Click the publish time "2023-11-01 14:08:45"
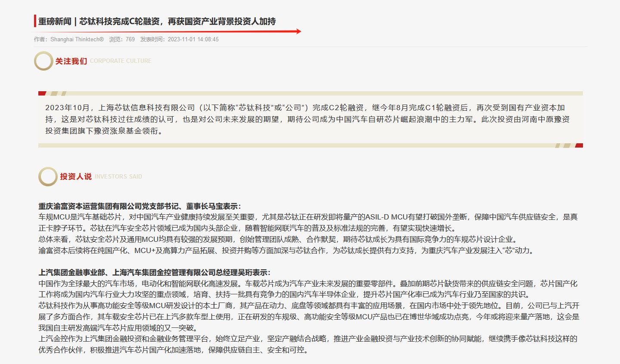Screen dimensions: 620x364 click(193, 39)
